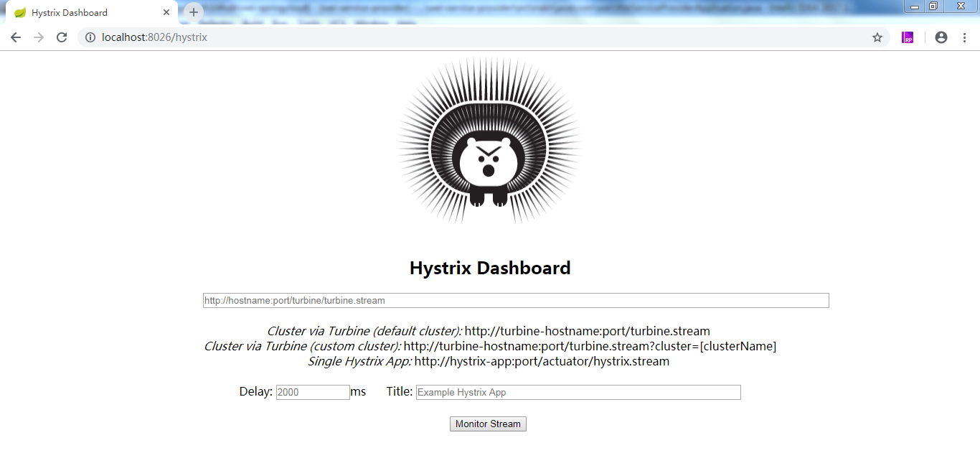Image resolution: width=980 pixels, height=453 pixels.
Task: Click the Monitor Stream button
Action: (488, 424)
